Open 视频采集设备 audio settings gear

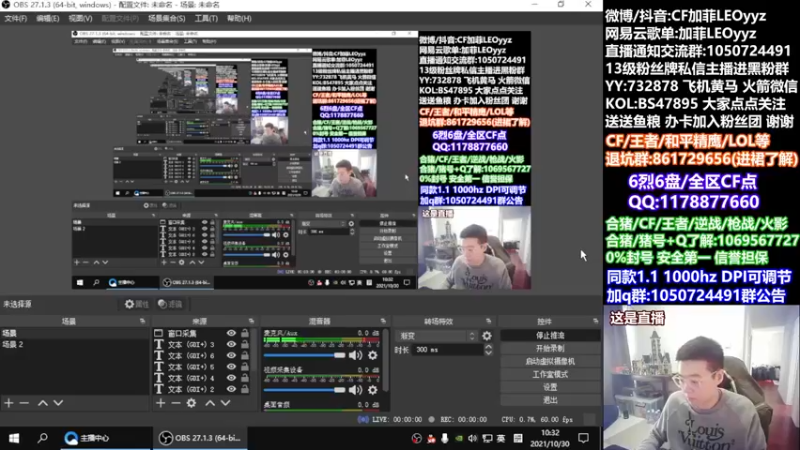(373, 390)
